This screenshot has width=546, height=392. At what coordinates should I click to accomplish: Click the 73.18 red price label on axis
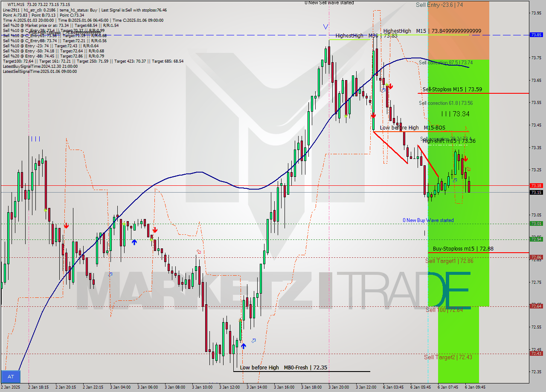[x=536, y=186]
